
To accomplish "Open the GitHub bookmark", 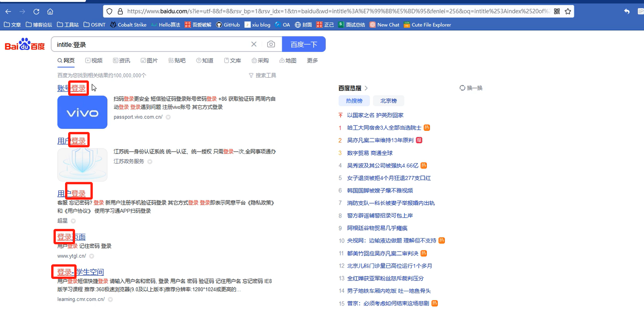I will click(x=228, y=25).
